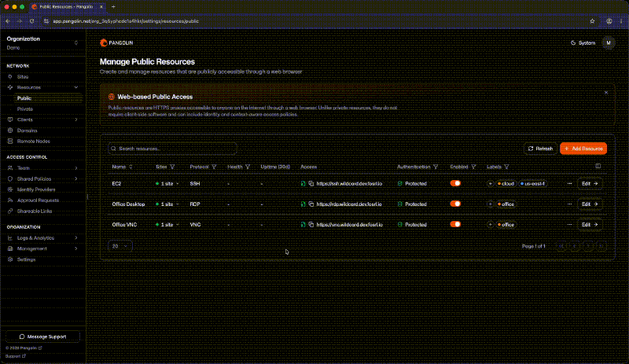
Task: Open Remote Nodes in the sidebar
Action: click(x=33, y=142)
